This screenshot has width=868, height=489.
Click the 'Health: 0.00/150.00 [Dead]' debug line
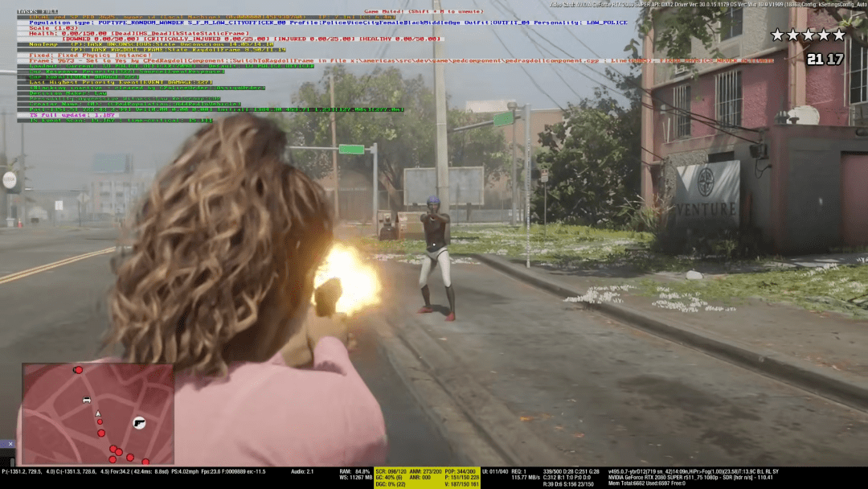pos(140,33)
